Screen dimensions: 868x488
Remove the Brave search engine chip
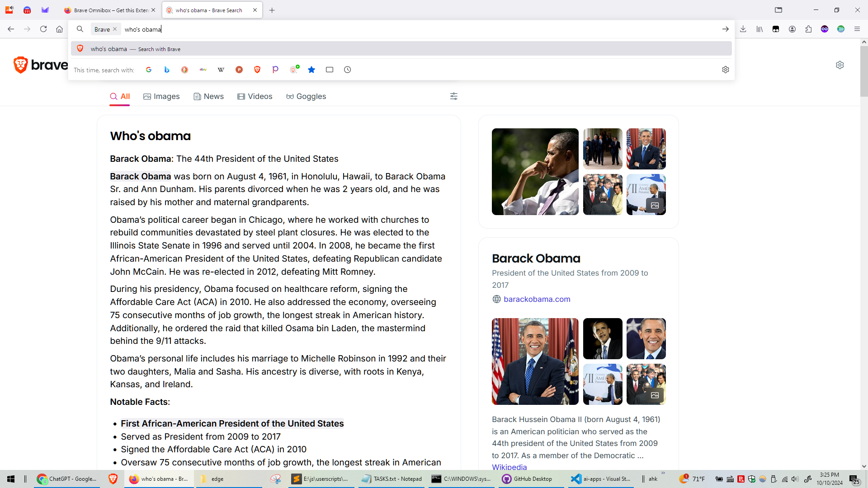pos(115,29)
